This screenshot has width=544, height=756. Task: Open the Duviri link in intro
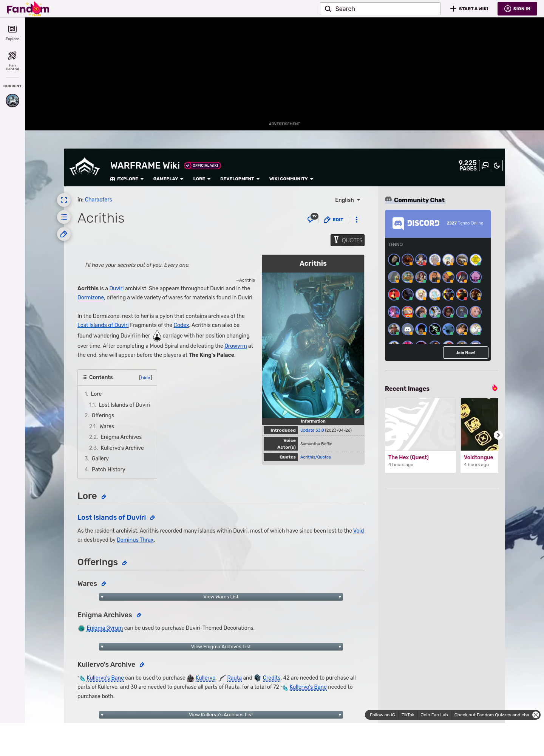pyautogui.click(x=116, y=288)
